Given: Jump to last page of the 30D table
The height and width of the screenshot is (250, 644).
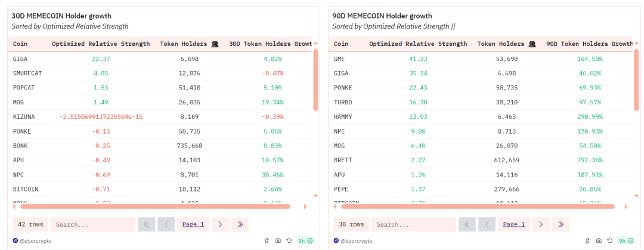Looking at the screenshot, I should pos(240,224).
